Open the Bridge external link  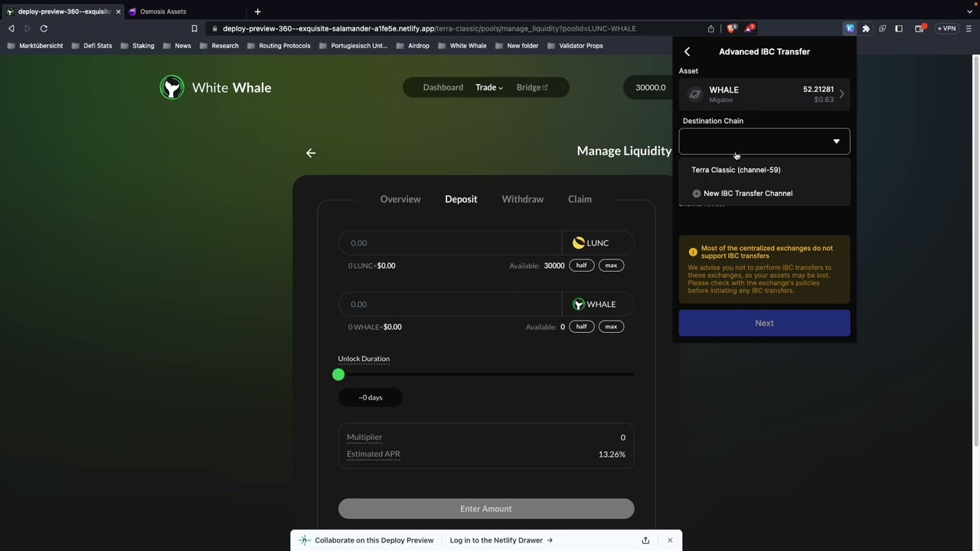tap(532, 87)
